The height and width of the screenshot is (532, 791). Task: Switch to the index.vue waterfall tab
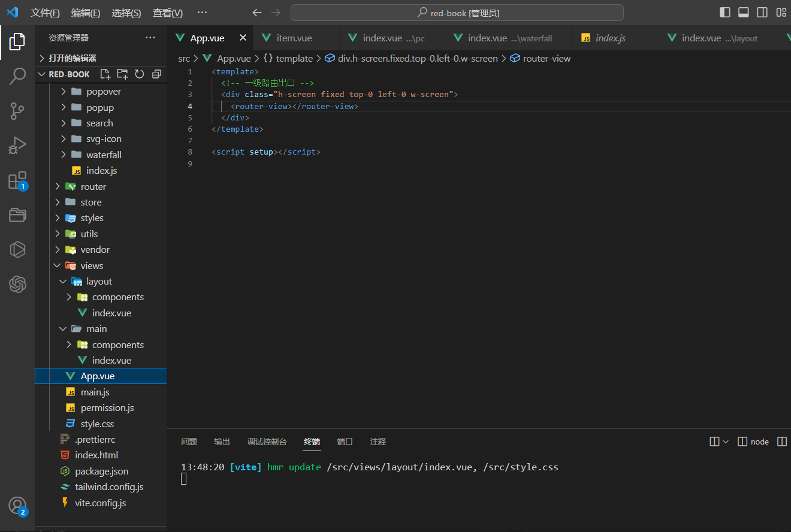point(509,38)
